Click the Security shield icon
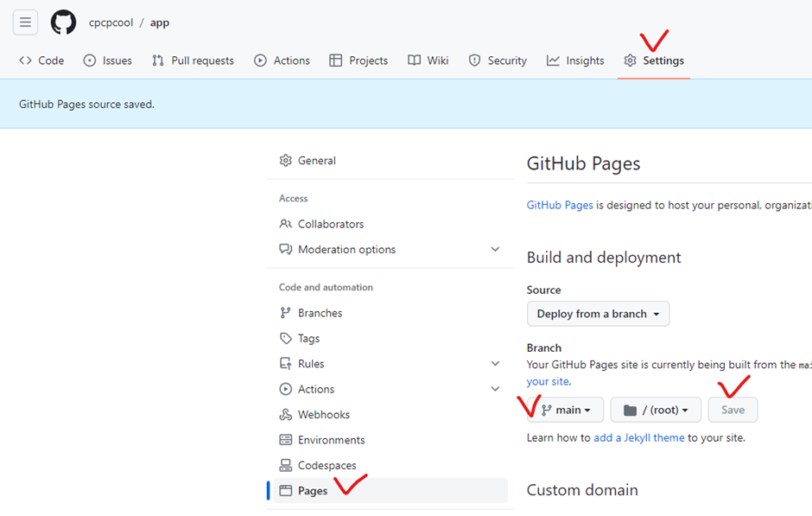The height and width of the screenshot is (516, 812). pos(474,61)
